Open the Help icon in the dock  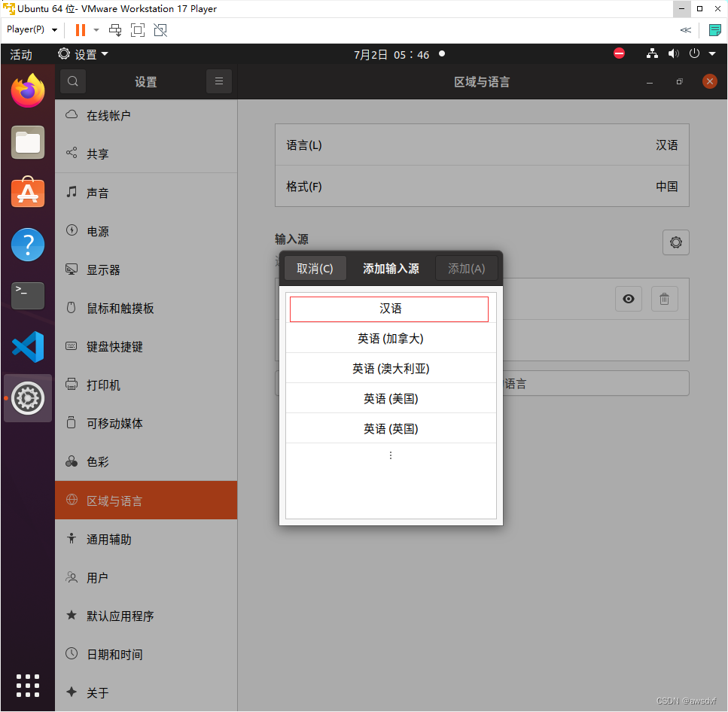click(28, 244)
